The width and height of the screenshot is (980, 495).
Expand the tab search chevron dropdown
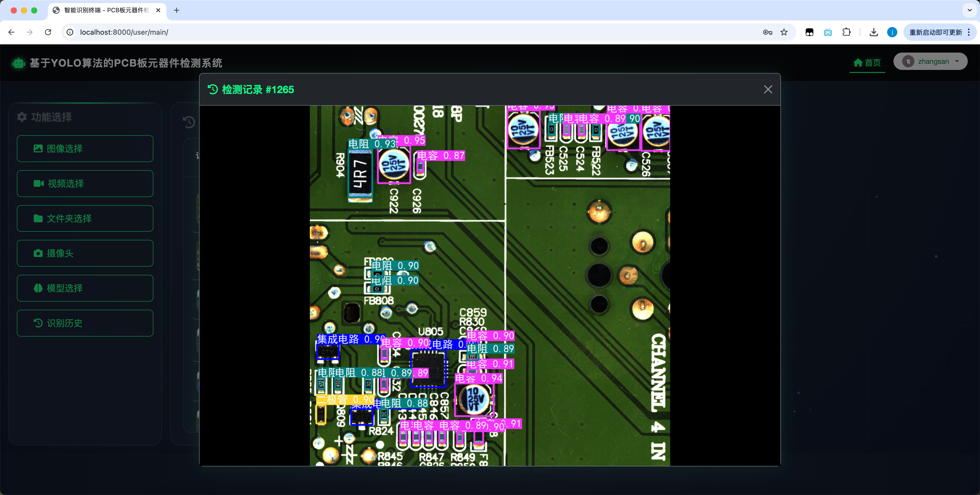tap(969, 10)
